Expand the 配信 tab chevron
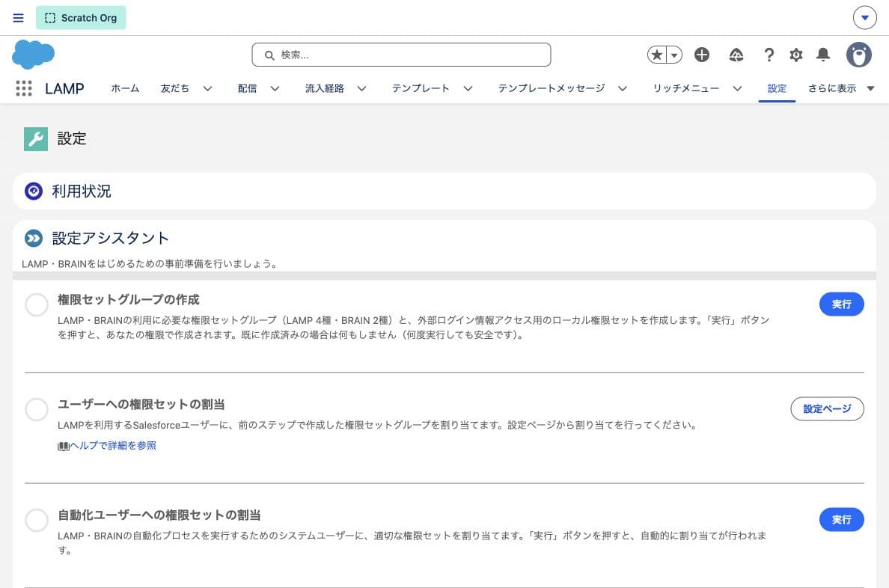 click(275, 88)
